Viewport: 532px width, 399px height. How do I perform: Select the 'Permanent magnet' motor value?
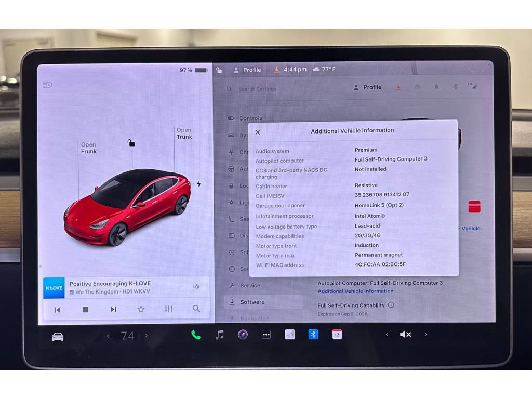point(379,255)
